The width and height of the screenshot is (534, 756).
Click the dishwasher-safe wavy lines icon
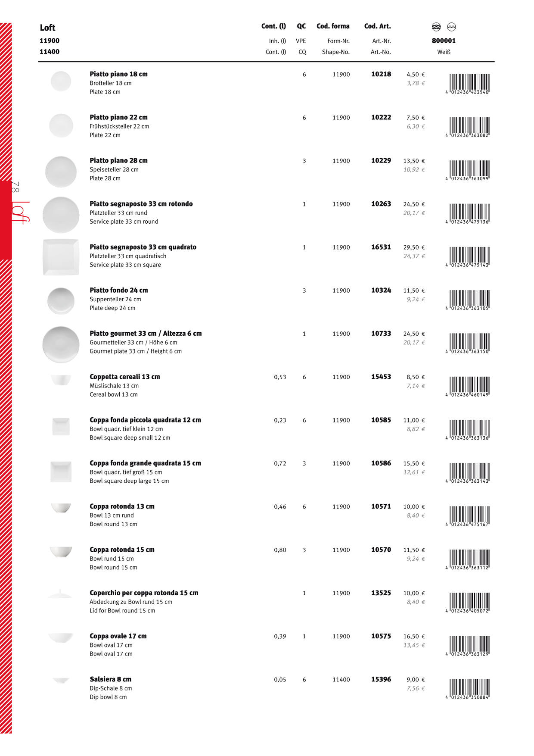click(x=436, y=27)
